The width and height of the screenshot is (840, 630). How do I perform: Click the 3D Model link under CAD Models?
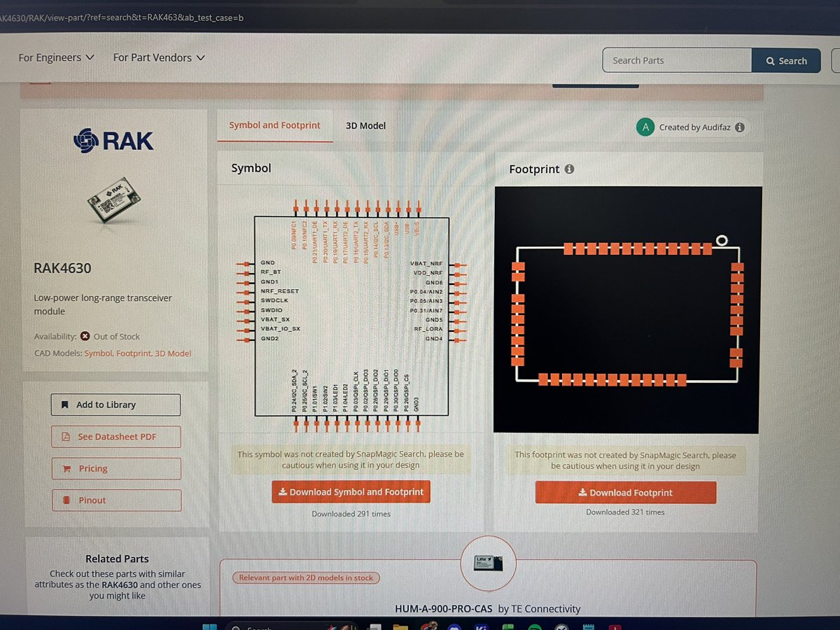point(173,353)
